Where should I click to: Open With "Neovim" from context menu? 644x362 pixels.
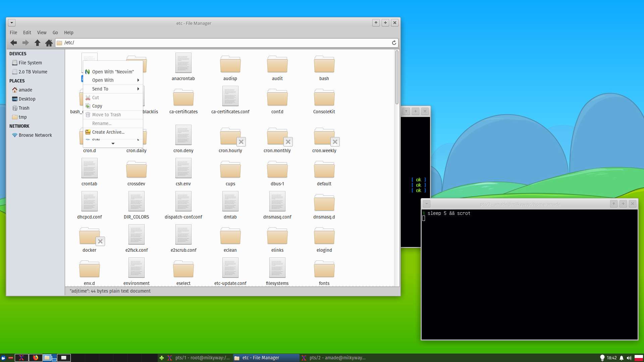pyautogui.click(x=113, y=72)
